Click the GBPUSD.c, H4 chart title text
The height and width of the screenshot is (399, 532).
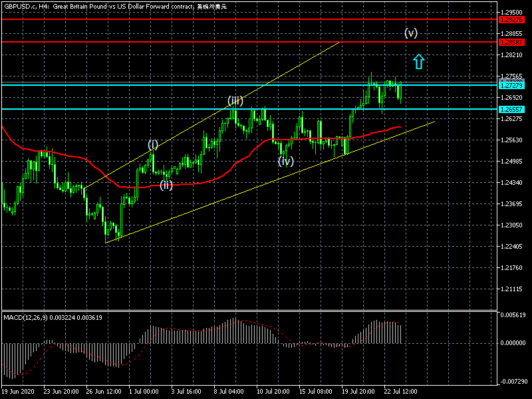click(x=115, y=7)
